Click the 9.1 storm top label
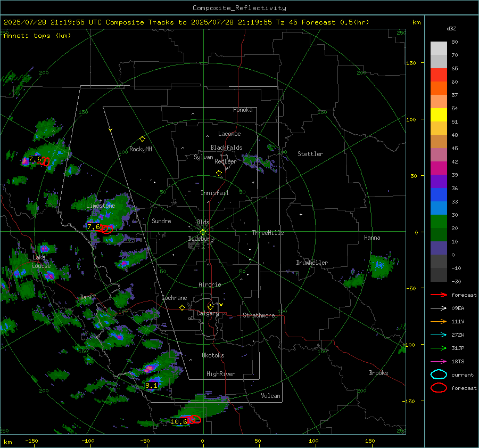Screen dimensions: 479x448 pos(151,385)
